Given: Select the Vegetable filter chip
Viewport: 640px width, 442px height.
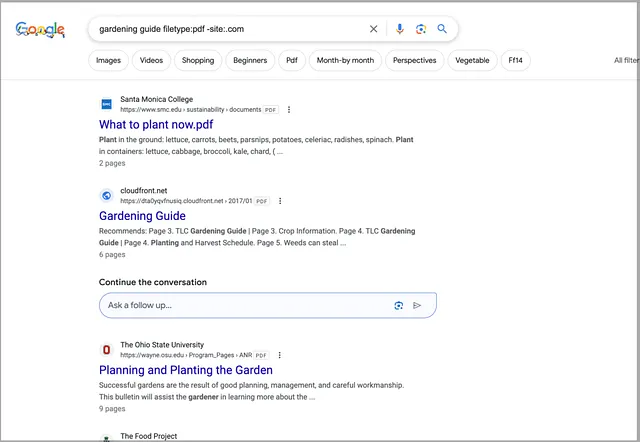Looking at the screenshot, I should tap(472, 60).
